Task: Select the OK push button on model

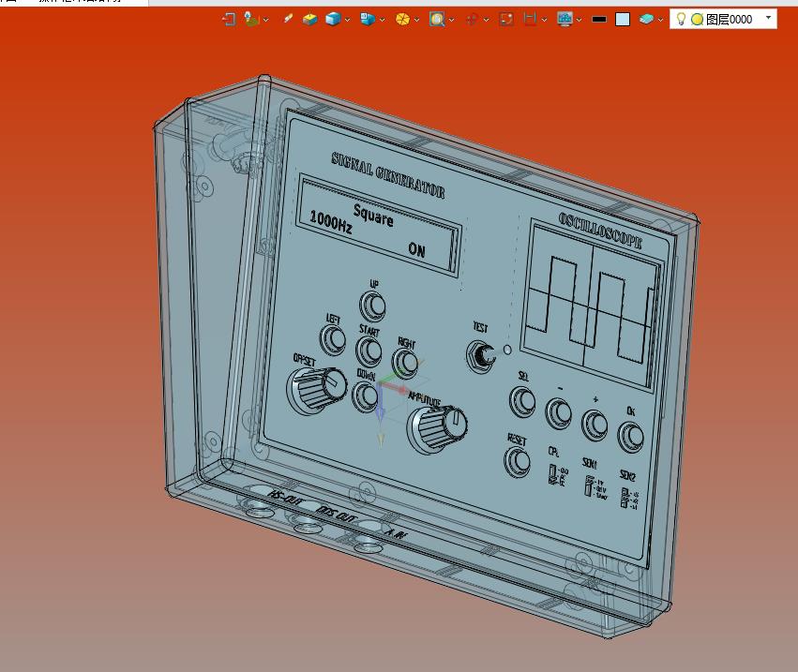Action: click(x=630, y=437)
